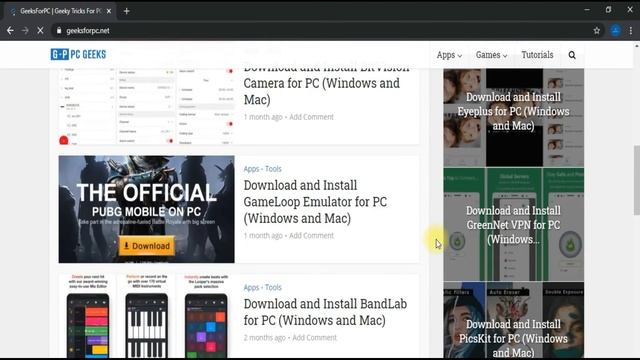Click the browser forward arrow
This screenshot has height=360, width=640.
tap(25, 31)
